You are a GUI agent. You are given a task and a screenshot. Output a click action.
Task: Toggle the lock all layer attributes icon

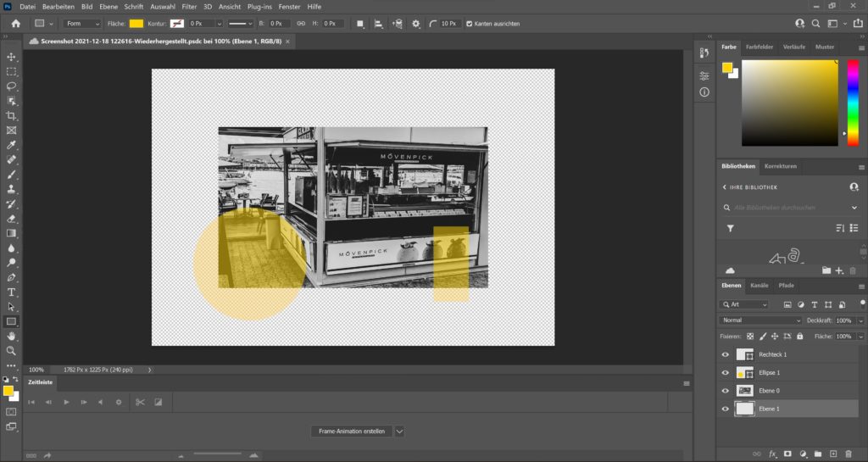click(x=800, y=337)
